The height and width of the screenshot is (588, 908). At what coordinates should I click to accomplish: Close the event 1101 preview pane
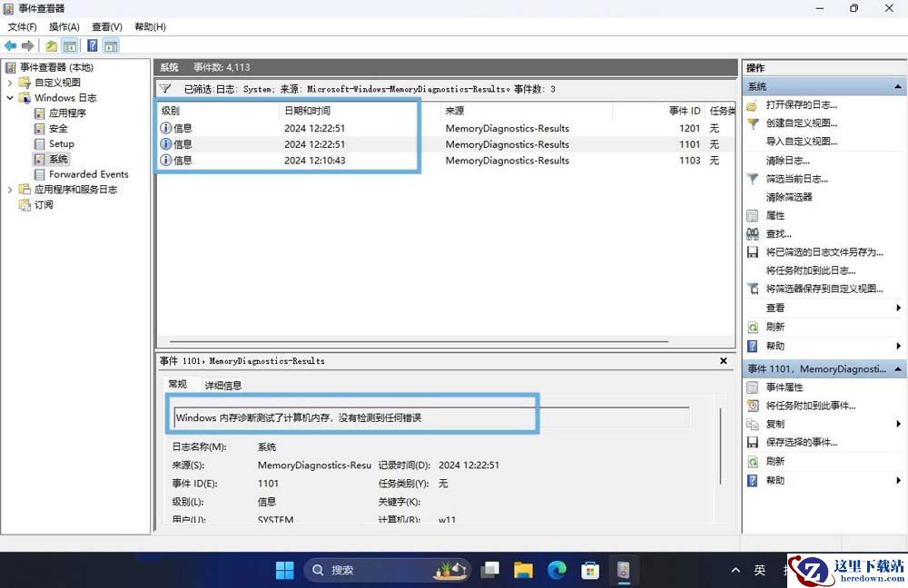724,360
